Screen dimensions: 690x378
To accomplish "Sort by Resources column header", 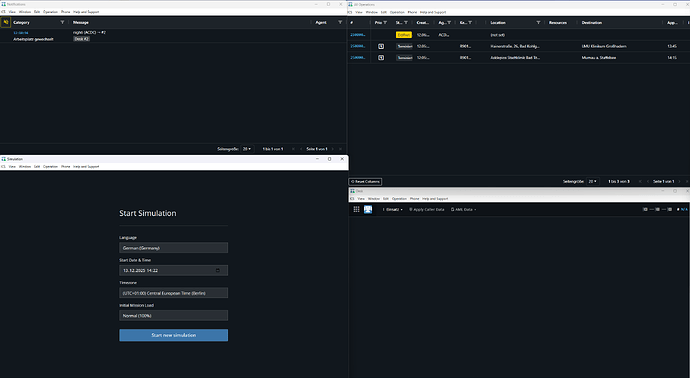I will [x=558, y=22].
